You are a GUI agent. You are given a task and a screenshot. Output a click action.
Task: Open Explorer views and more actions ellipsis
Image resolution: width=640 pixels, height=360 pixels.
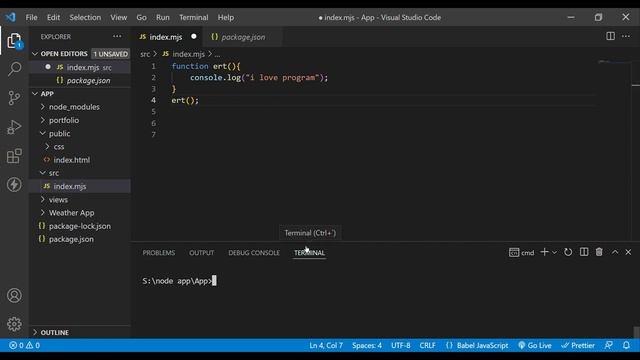[x=117, y=36]
